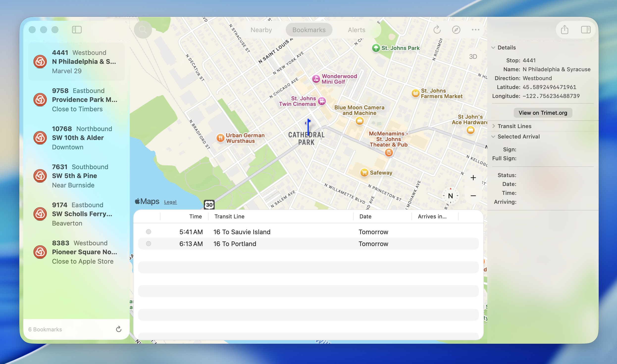The image size is (617, 364).
Task: Open the more options ellipsis menu
Action: point(475,30)
